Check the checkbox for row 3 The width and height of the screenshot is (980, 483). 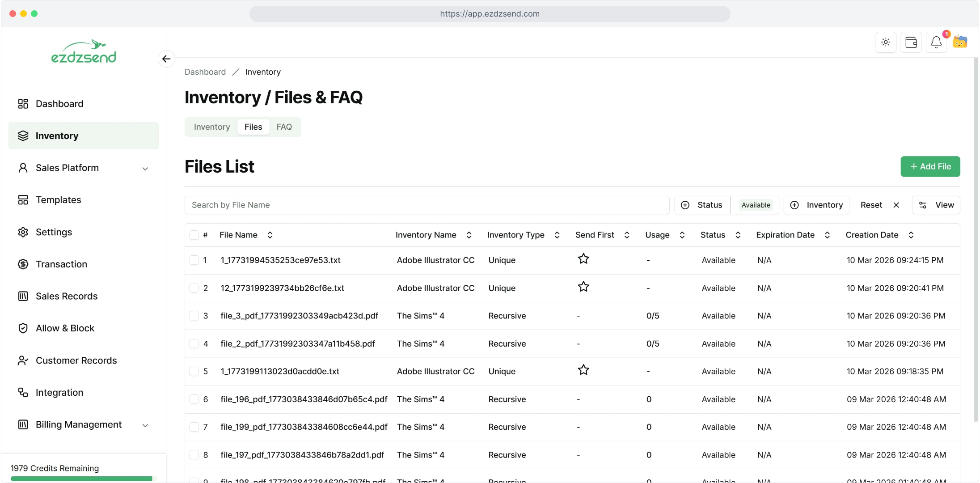coord(194,316)
